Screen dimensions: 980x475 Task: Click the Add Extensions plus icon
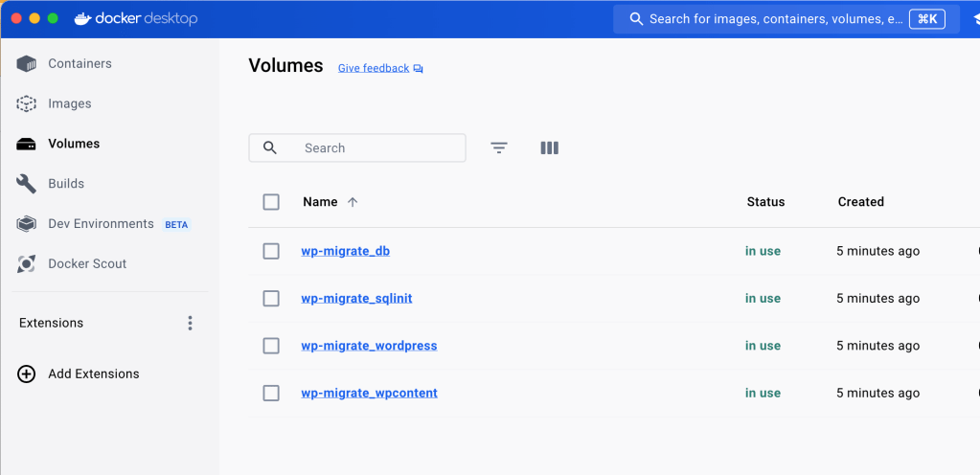pyautogui.click(x=27, y=374)
